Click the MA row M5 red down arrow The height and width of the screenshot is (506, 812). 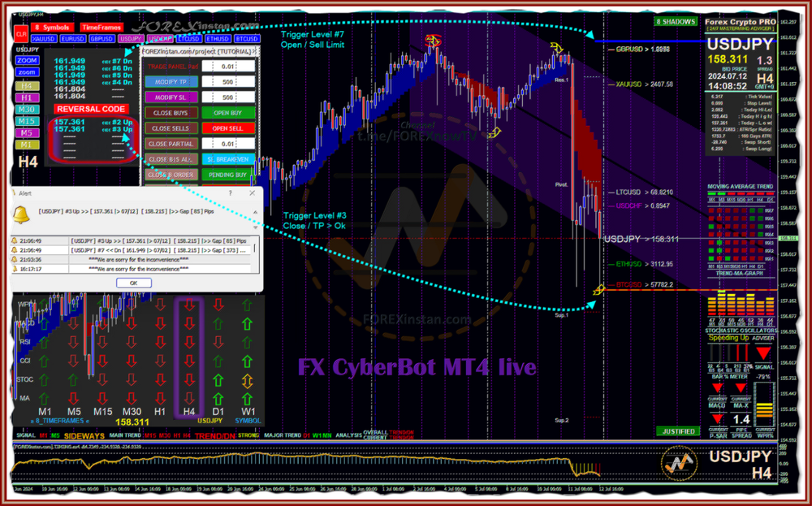tap(74, 399)
